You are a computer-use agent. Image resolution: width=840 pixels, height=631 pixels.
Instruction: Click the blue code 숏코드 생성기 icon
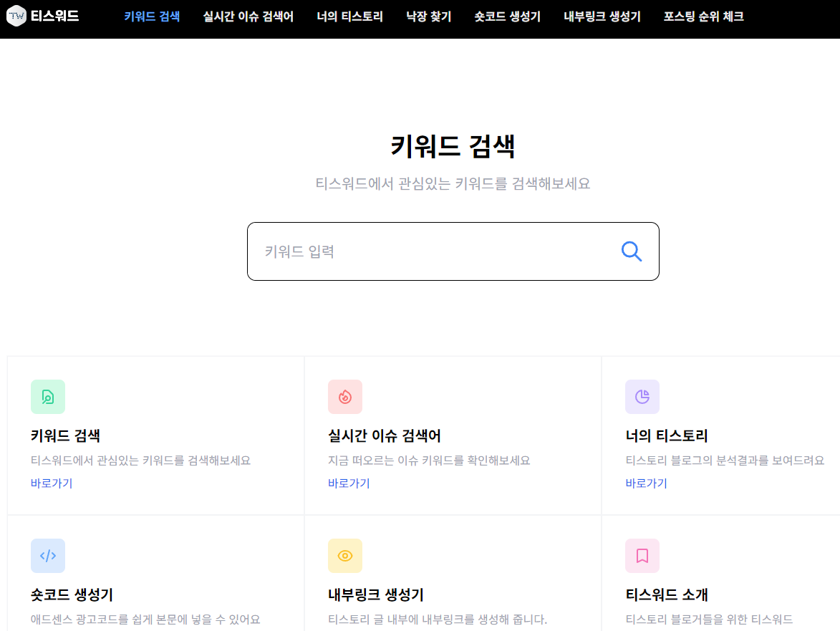[48, 556]
